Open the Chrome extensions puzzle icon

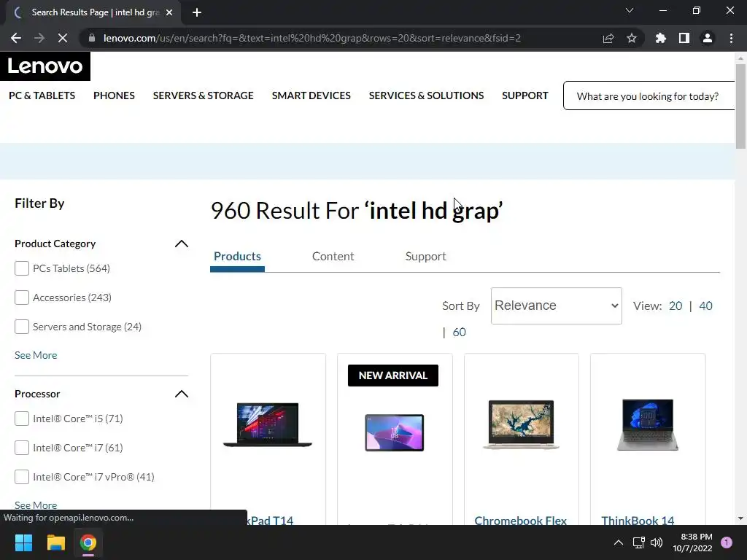tap(660, 38)
